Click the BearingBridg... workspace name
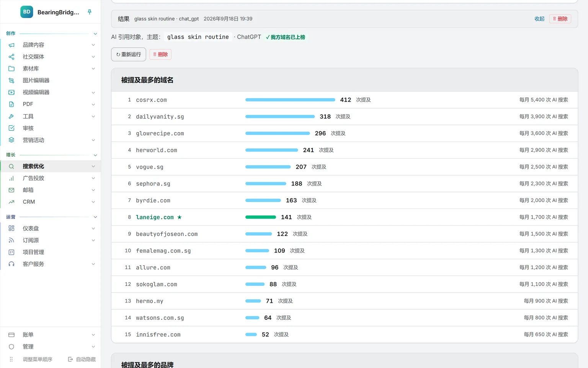The width and height of the screenshot is (588, 368). point(58,12)
